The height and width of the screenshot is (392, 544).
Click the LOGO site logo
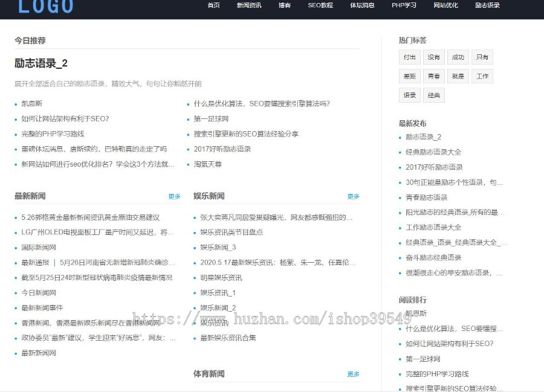[45, 6]
